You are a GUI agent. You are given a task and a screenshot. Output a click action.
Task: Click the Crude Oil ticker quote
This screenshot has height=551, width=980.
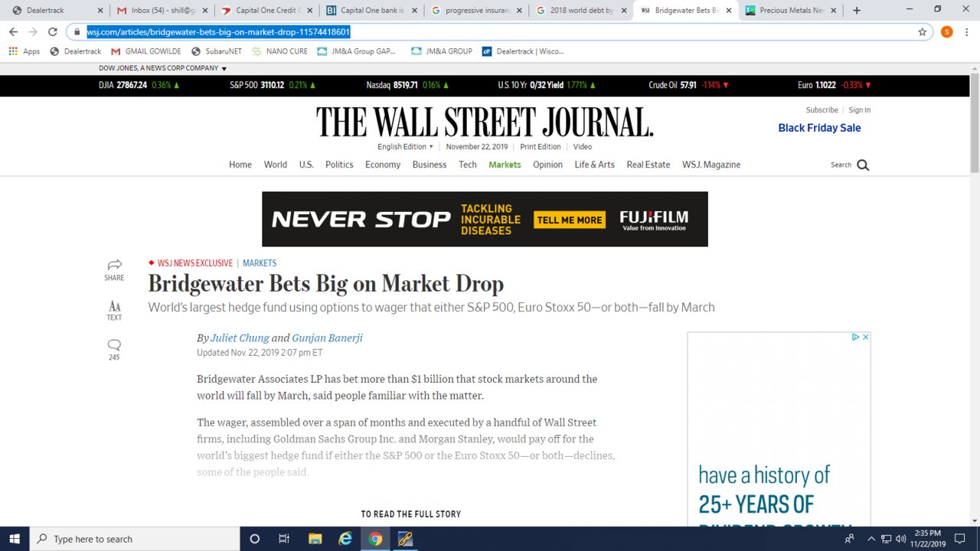coord(688,85)
